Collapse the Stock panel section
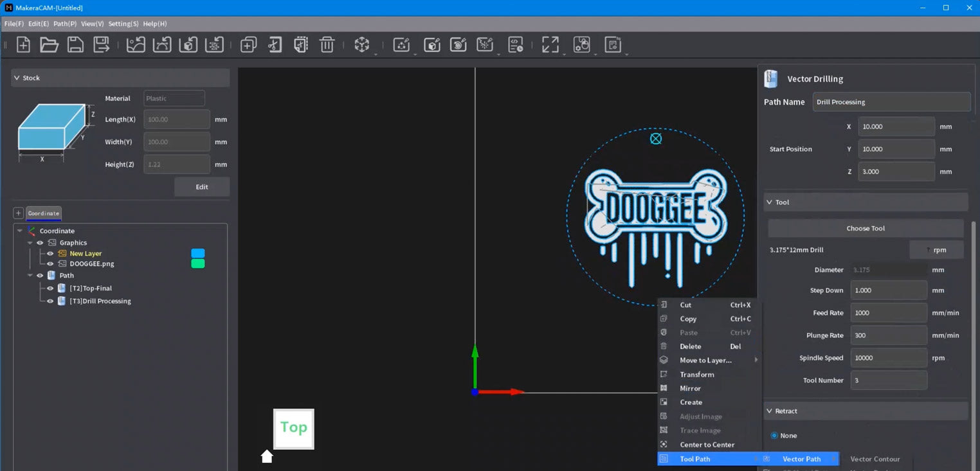Screen dimensions: 980x471 (x=17, y=78)
